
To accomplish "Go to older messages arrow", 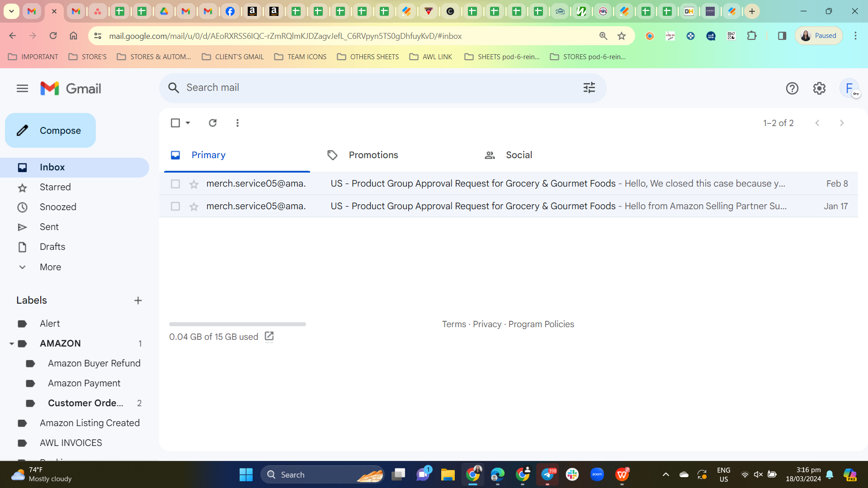I will [x=842, y=123].
